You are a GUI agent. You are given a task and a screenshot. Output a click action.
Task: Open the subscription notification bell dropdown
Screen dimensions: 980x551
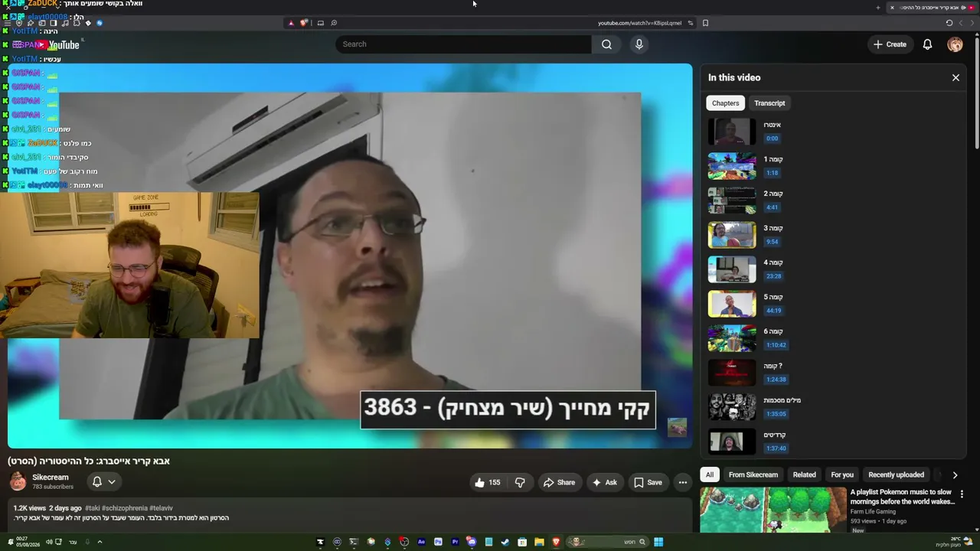pyautogui.click(x=103, y=481)
